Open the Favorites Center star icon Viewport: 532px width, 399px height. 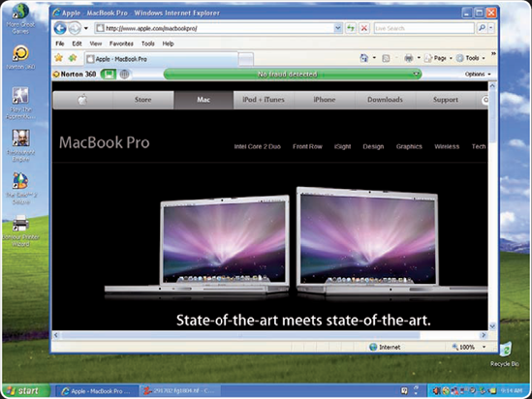coord(59,58)
